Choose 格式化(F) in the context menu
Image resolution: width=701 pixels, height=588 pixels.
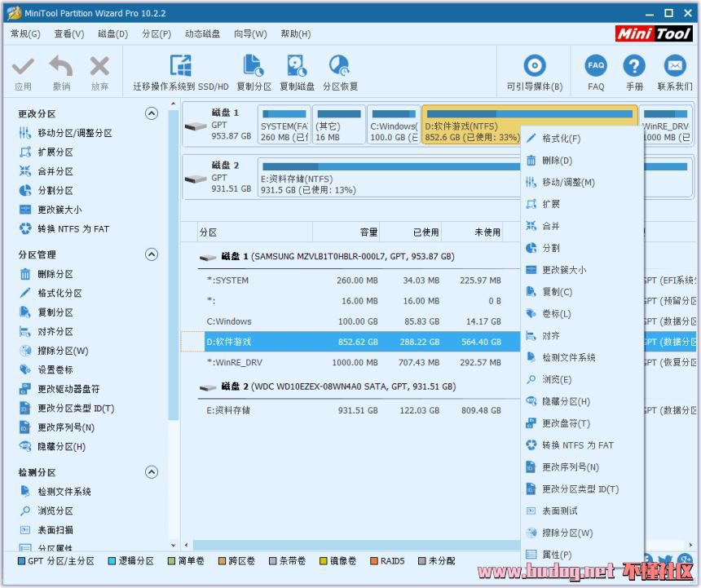pyautogui.click(x=582, y=139)
